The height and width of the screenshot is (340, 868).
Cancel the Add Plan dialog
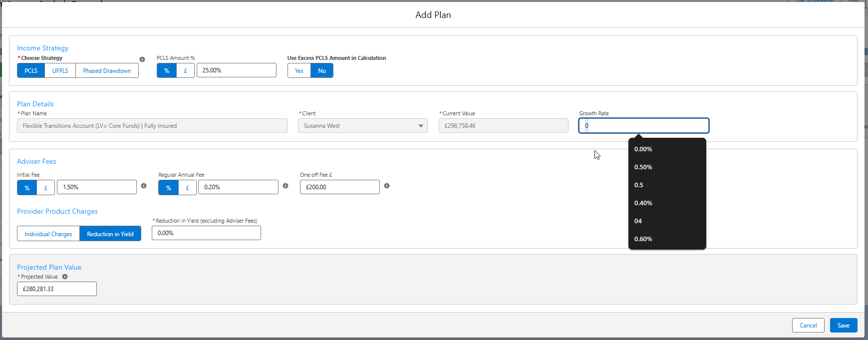click(808, 326)
